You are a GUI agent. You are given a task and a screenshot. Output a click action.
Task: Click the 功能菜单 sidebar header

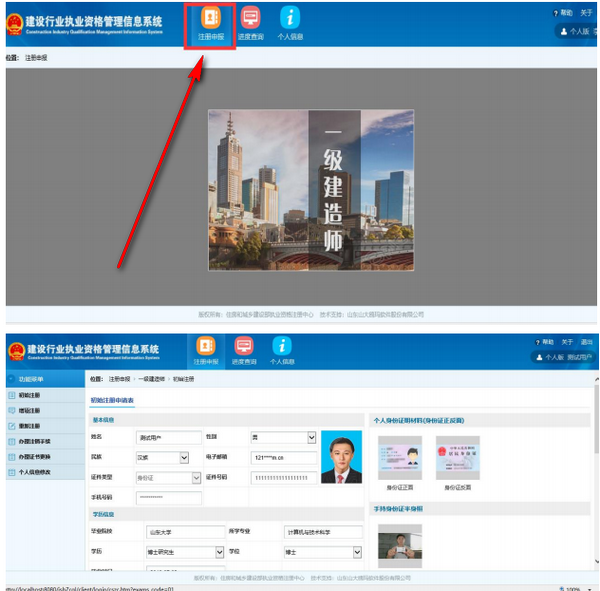click(x=30, y=379)
